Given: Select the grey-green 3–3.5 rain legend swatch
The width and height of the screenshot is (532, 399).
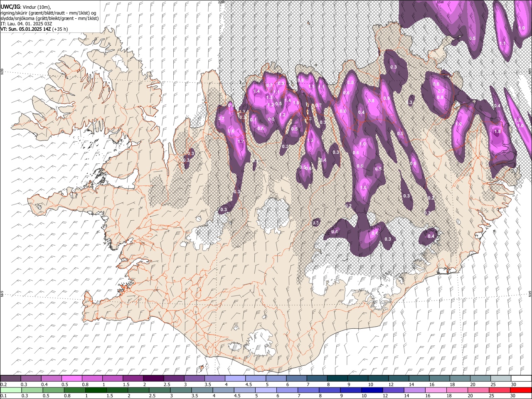Looking at the screenshot, I should pyautogui.click(x=181, y=390).
